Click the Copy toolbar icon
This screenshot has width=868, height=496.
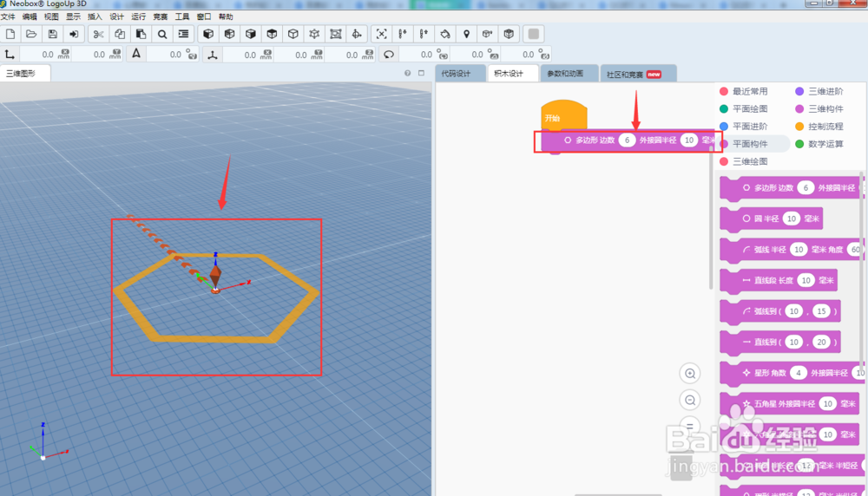pos(120,35)
